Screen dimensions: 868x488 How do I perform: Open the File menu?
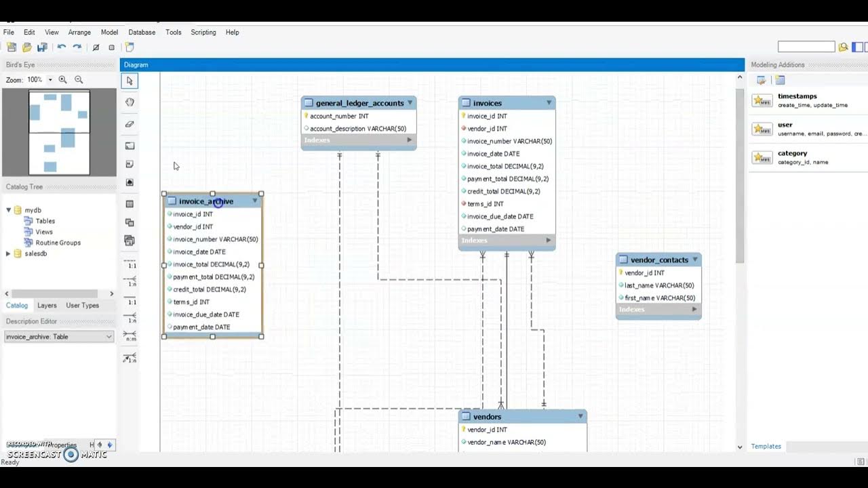pyautogui.click(x=9, y=32)
